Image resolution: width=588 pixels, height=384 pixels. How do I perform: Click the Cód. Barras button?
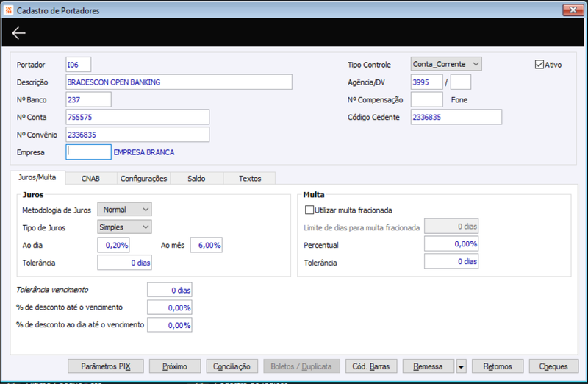coord(371,366)
